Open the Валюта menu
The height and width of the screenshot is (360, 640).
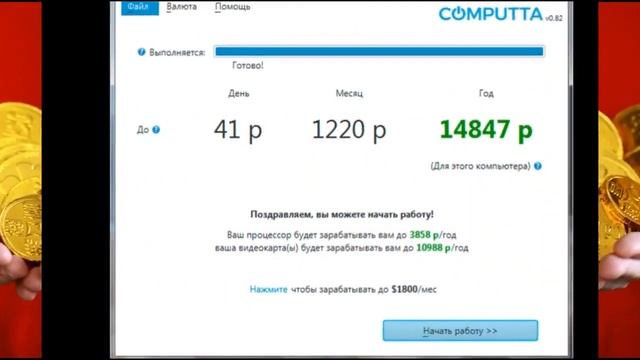coord(182,7)
